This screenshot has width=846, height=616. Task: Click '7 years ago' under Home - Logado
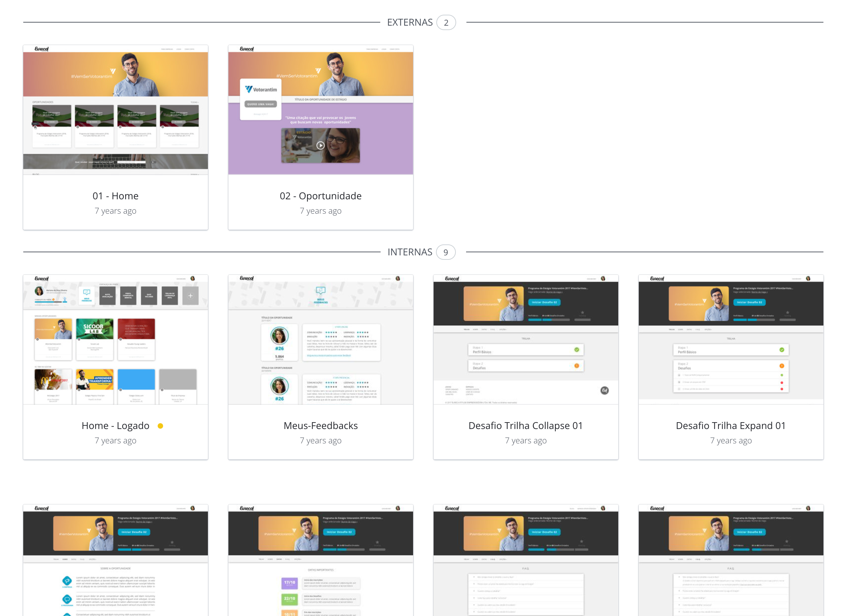116,441
